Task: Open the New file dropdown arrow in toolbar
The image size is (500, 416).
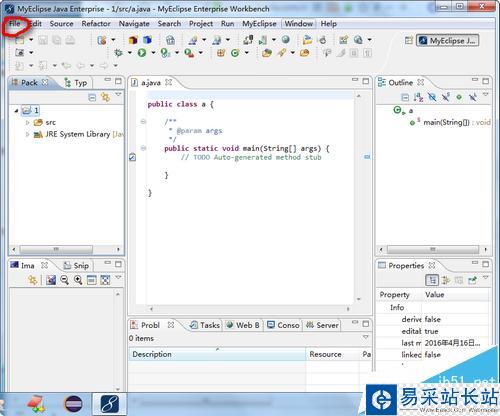Action: (31, 40)
